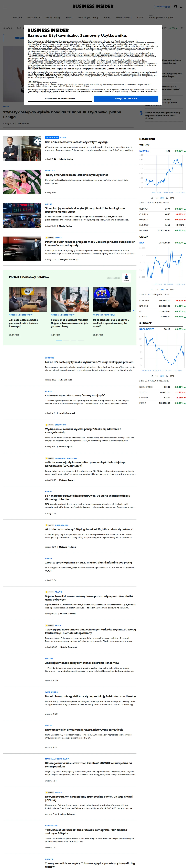
Task: Follow the 'tutaj' link in consent text
Action: click(108, 53)
